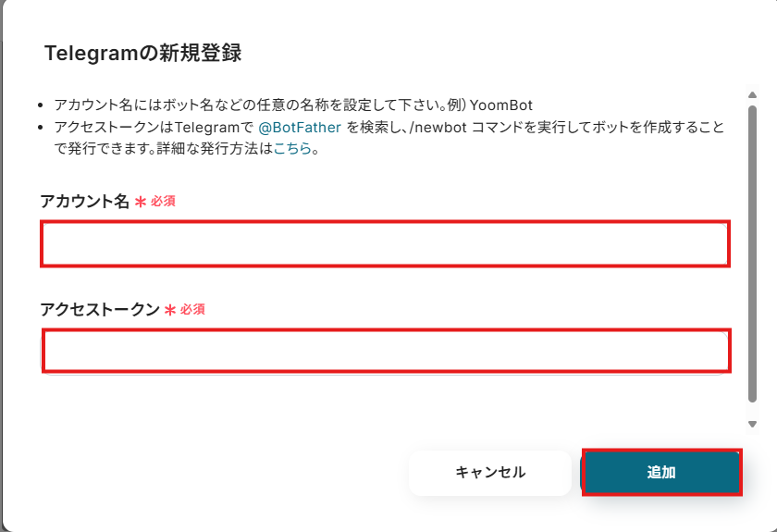Click the 必須 badge next to アカウント名
Viewport: 777px width, 532px height.
tap(163, 202)
